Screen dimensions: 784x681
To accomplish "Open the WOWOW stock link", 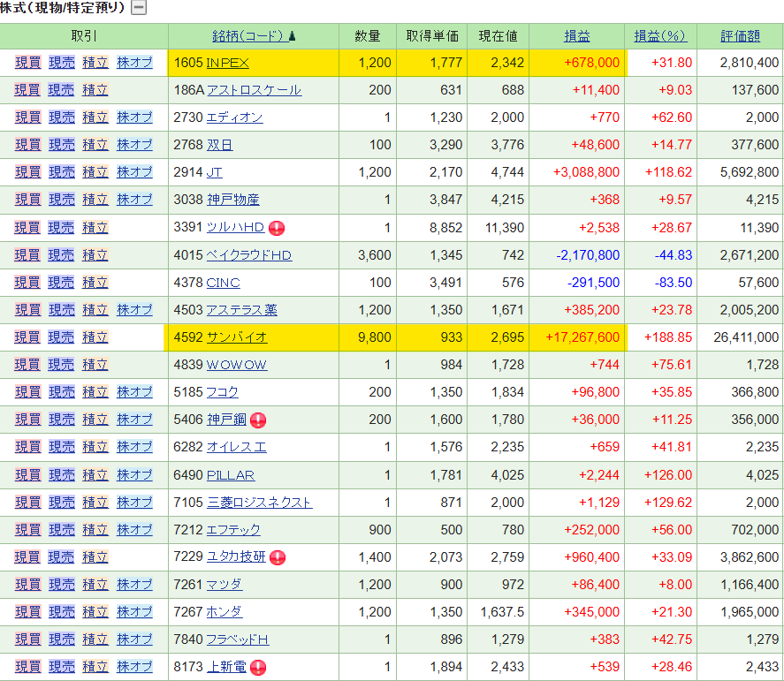I will pyautogui.click(x=237, y=365).
